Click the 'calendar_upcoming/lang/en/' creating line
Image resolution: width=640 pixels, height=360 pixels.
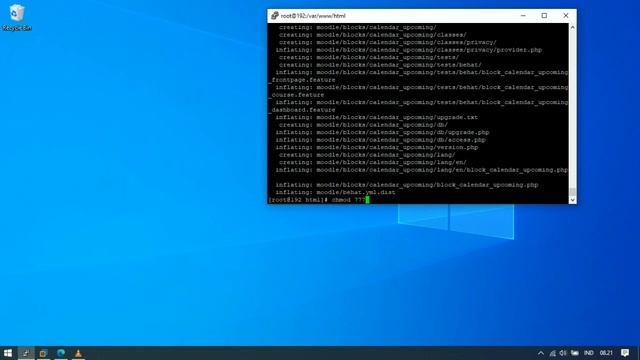[373, 162]
